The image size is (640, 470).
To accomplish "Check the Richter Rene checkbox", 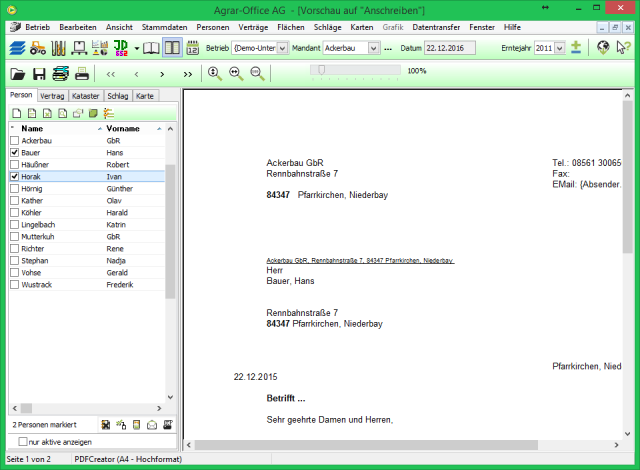I will (15, 249).
